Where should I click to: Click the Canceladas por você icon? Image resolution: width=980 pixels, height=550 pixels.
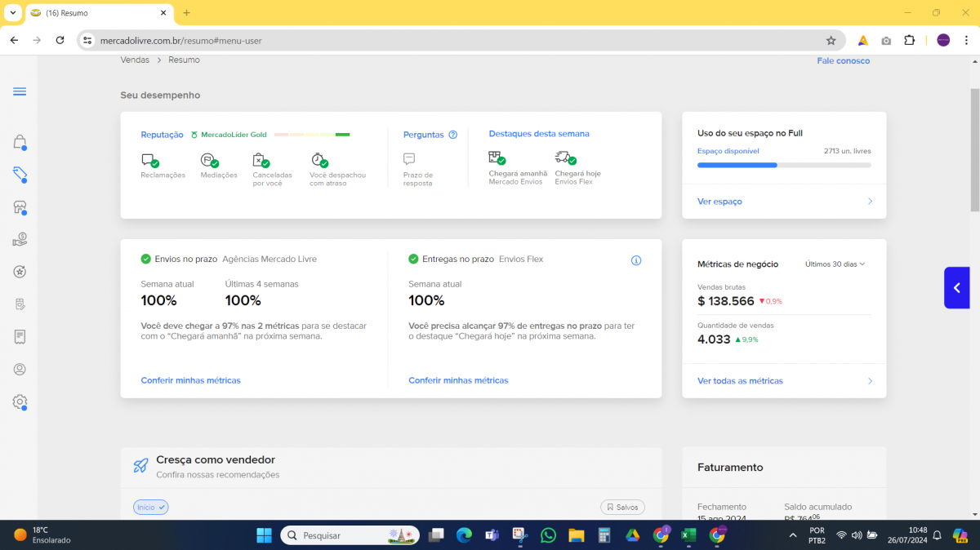261,160
